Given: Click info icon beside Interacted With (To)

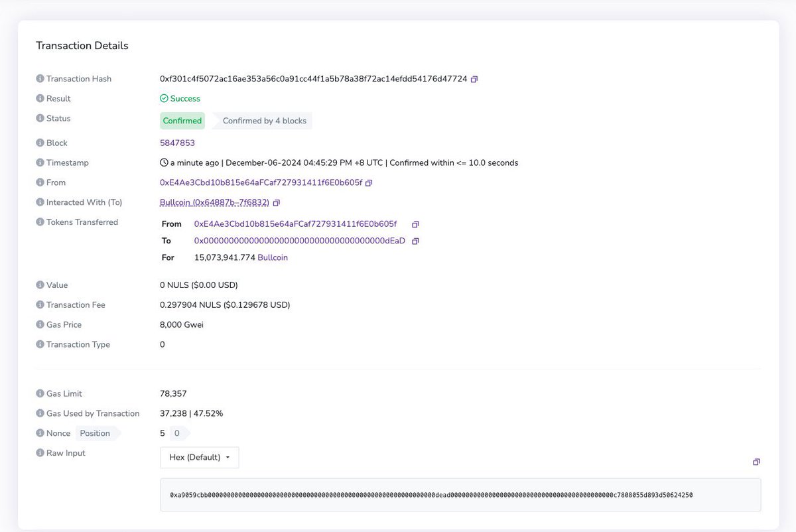Looking at the screenshot, I should click(40, 202).
